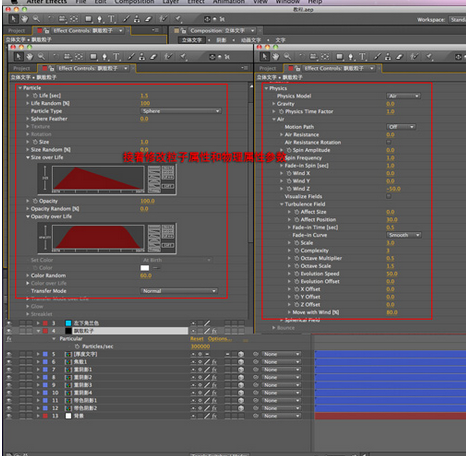Select the Zoom tool in the top main toolbar
Image resolution: width=466 pixels, height=456 pixels.
coord(36,19)
